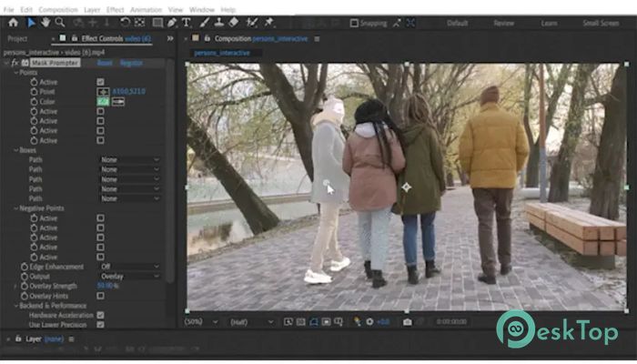The width and height of the screenshot is (637, 364).
Task: Open the Window menu
Action: click(202, 9)
